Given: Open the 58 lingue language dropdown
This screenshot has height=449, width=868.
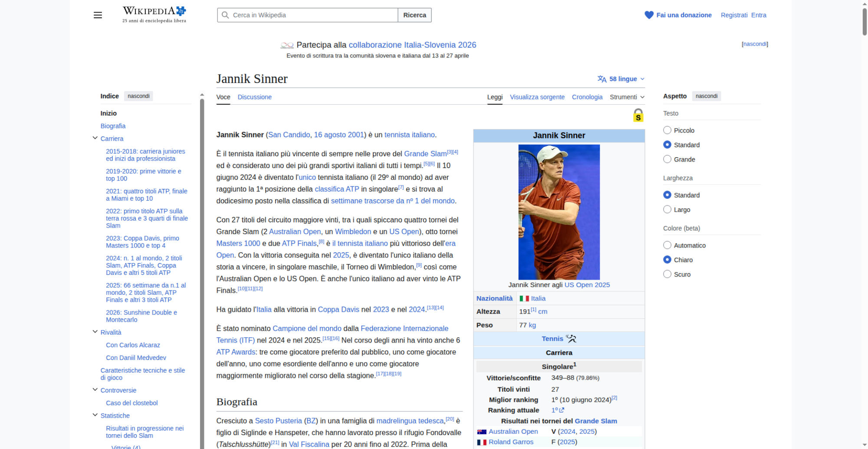Looking at the screenshot, I should [x=621, y=79].
